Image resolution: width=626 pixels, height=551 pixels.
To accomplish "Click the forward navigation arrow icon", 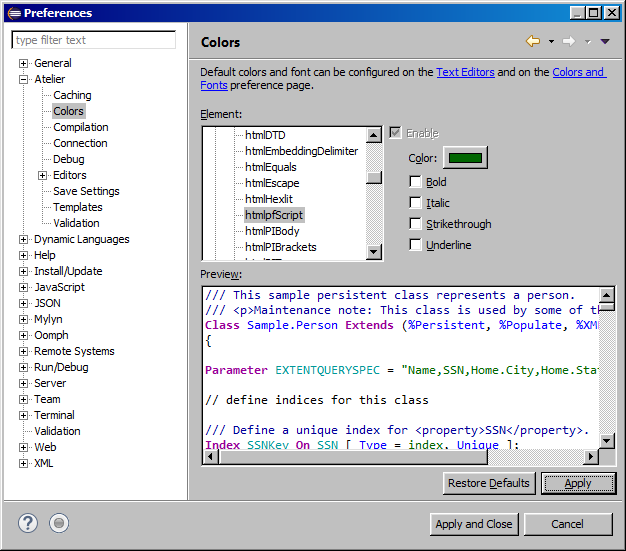I will (x=569, y=41).
